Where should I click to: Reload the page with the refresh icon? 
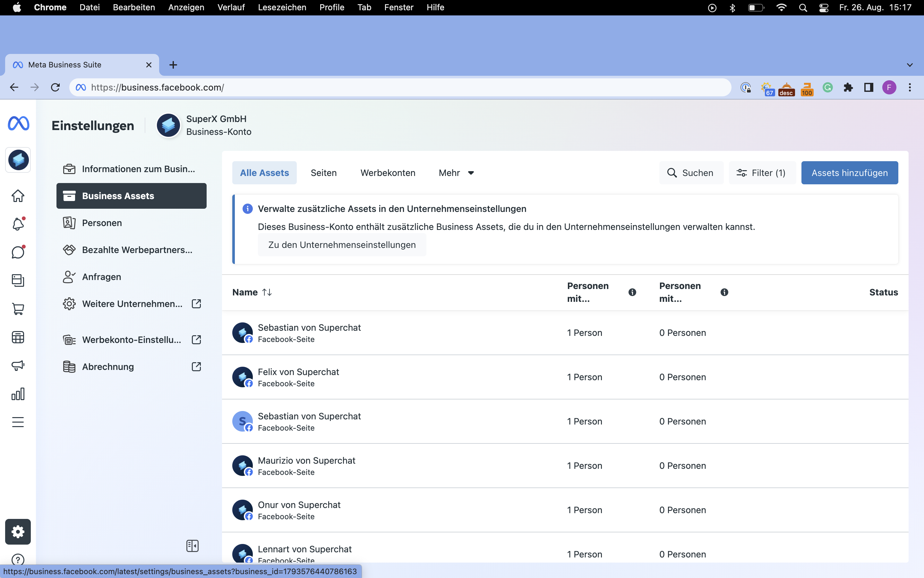pyautogui.click(x=56, y=88)
